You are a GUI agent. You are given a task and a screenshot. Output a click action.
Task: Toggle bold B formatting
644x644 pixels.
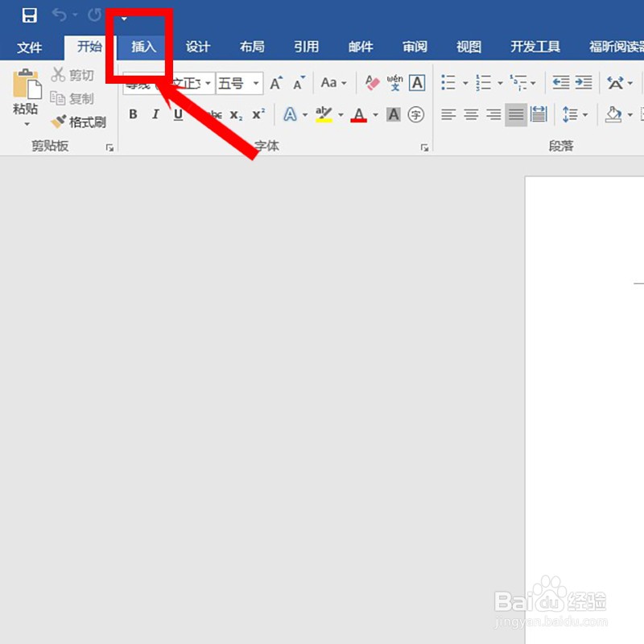(x=133, y=114)
